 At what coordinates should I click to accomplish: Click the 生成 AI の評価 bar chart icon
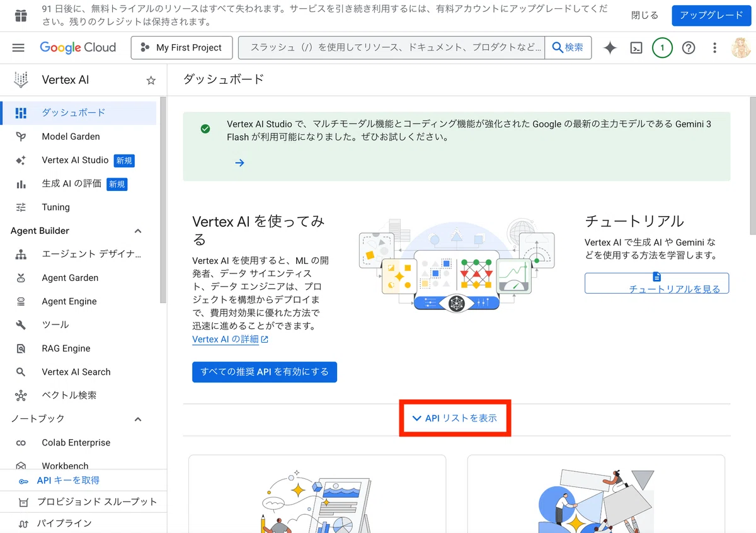click(x=21, y=184)
